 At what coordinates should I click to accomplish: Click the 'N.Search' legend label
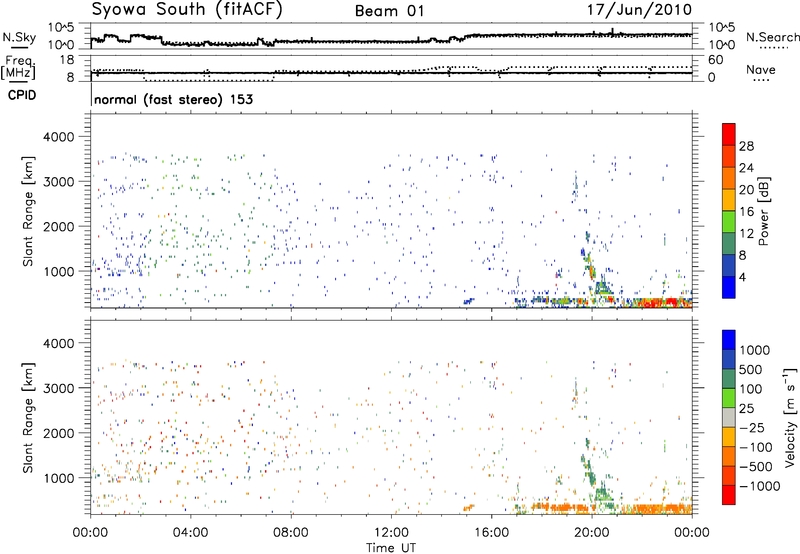click(x=772, y=37)
